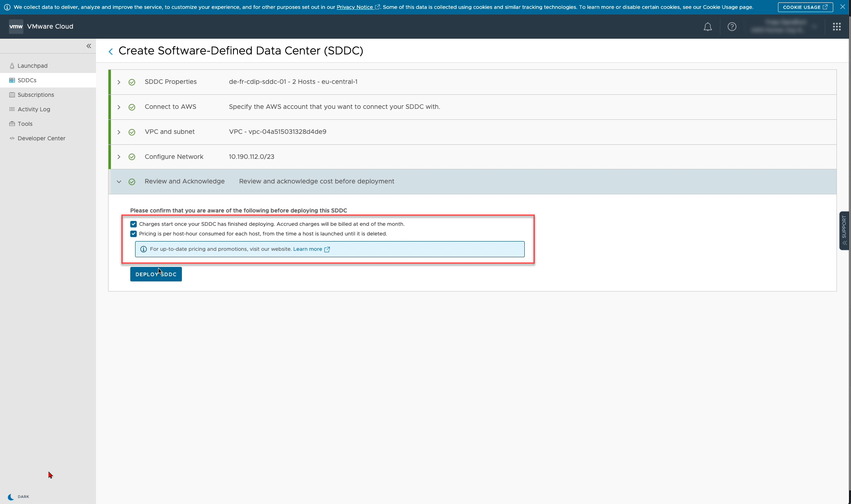This screenshot has height=504, width=851.
Task: Click the VPC ID 'vpc-04a515031328d4de9' text
Action: click(x=287, y=132)
